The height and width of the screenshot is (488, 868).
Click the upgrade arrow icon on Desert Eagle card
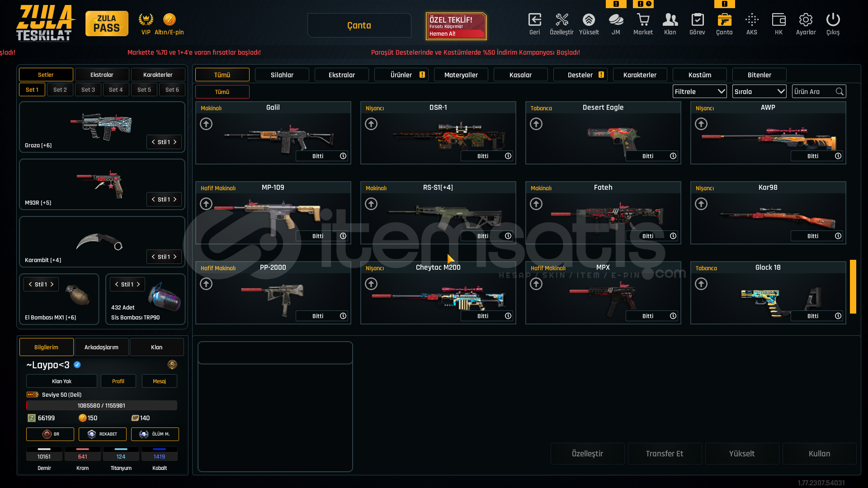coord(536,124)
